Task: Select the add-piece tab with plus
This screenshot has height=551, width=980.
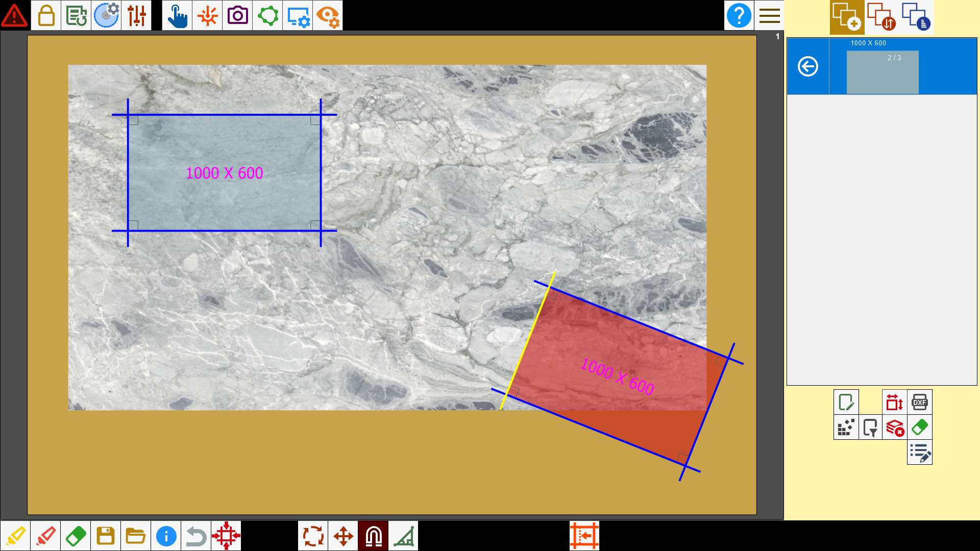Action: (847, 17)
